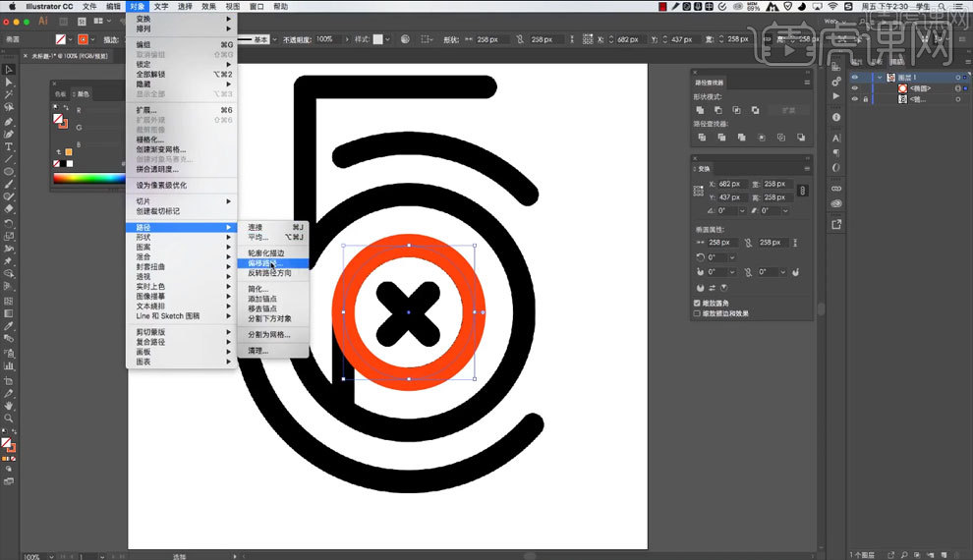Open the 文件 menu in menu bar
The height and width of the screenshot is (560, 973).
coord(89,6)
